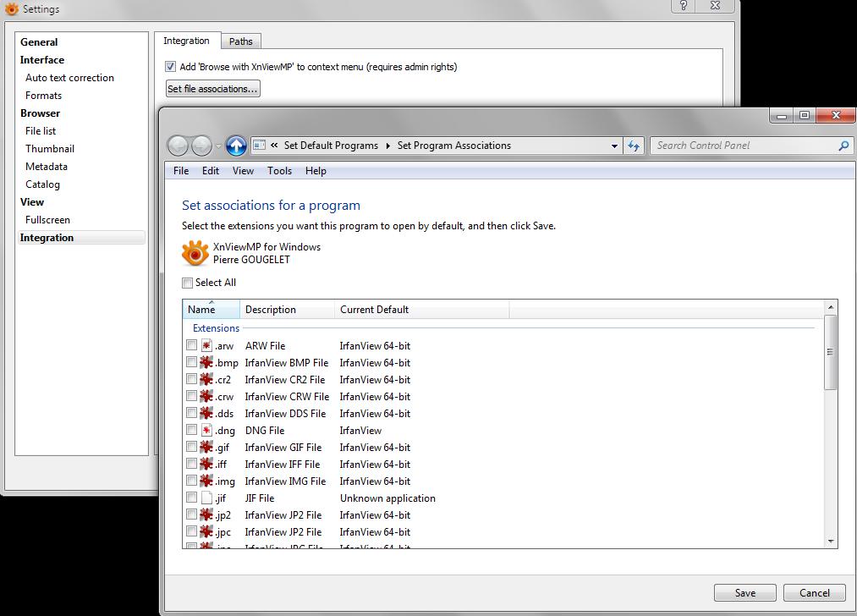Open the recent pages dropdown arrow
Screen dimensions: 857x616
click(x=218, y=146)
